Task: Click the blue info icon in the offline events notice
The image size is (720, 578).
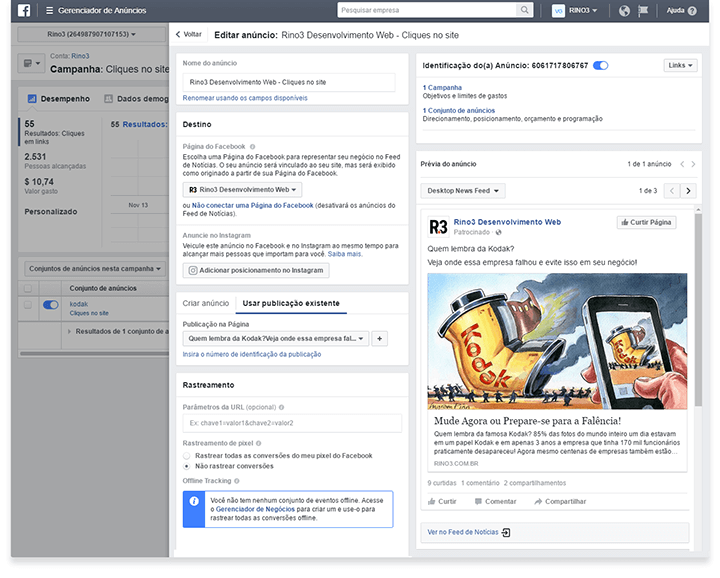Action: 194,501
